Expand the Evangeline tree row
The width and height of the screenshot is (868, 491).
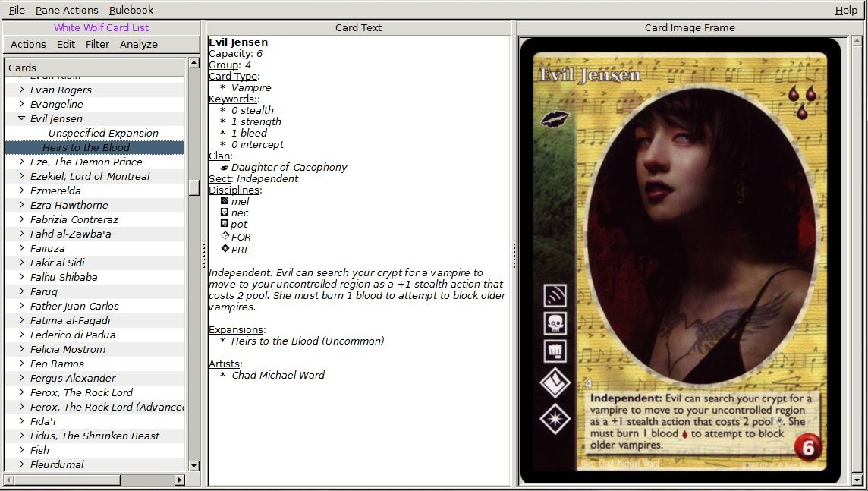click(x=21, y=103)
